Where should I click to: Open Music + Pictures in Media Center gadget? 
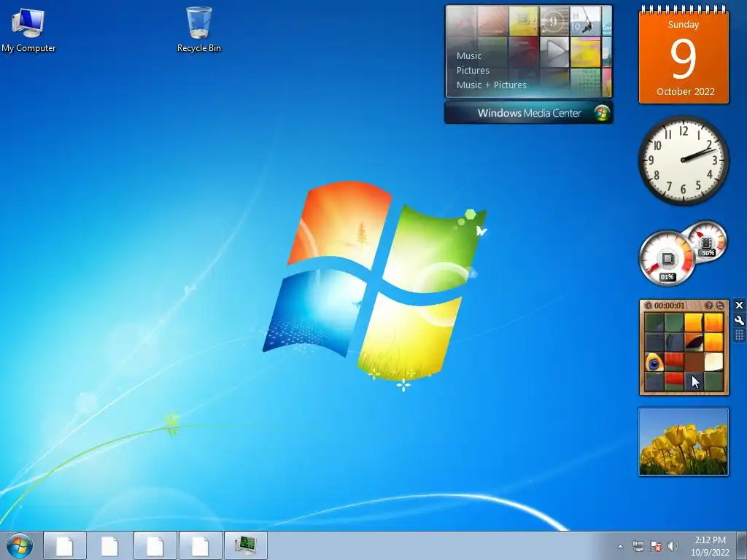pyautogui.click(x=491, y=85)
